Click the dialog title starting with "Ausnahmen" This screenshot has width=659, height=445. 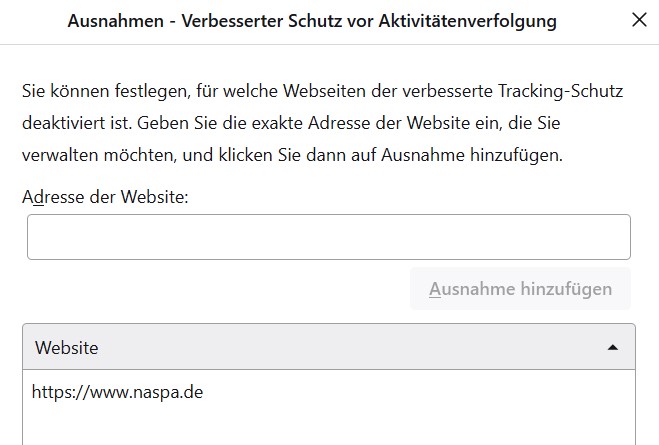pyautogui.click(x=312, y=20)
